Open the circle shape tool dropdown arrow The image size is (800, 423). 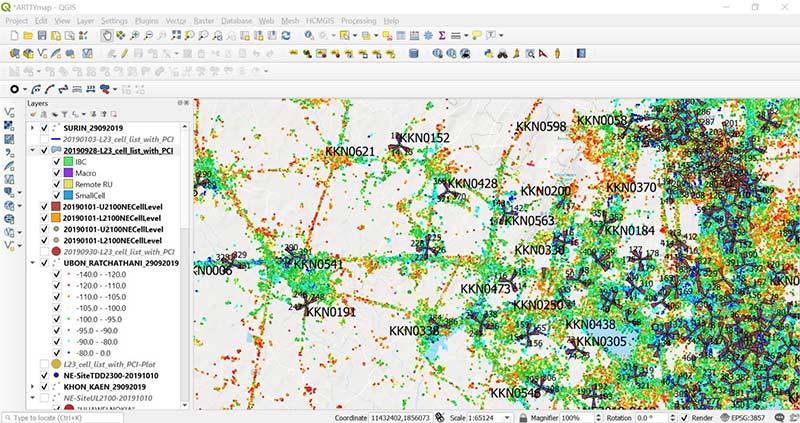(24, 90)
